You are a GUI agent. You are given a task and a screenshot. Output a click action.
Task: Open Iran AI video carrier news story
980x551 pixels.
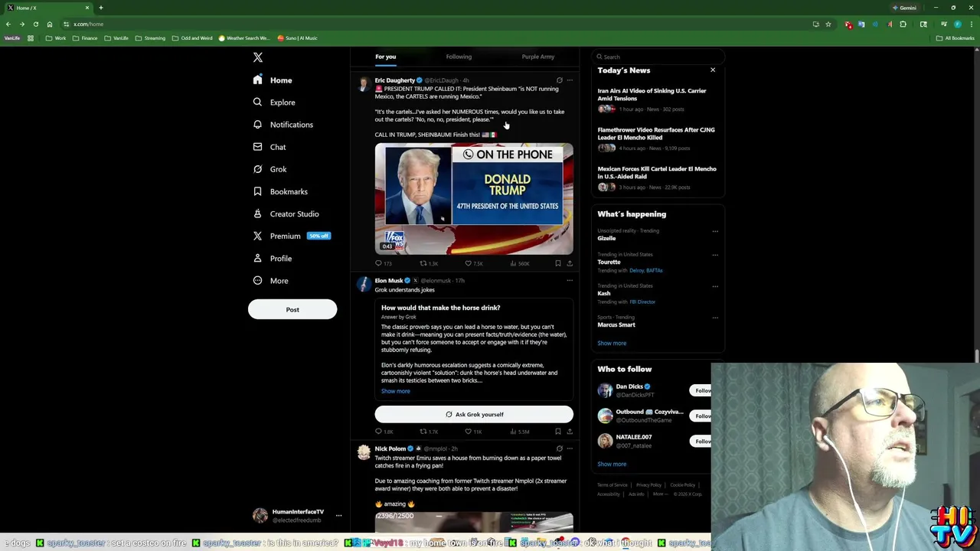(652, 95)
